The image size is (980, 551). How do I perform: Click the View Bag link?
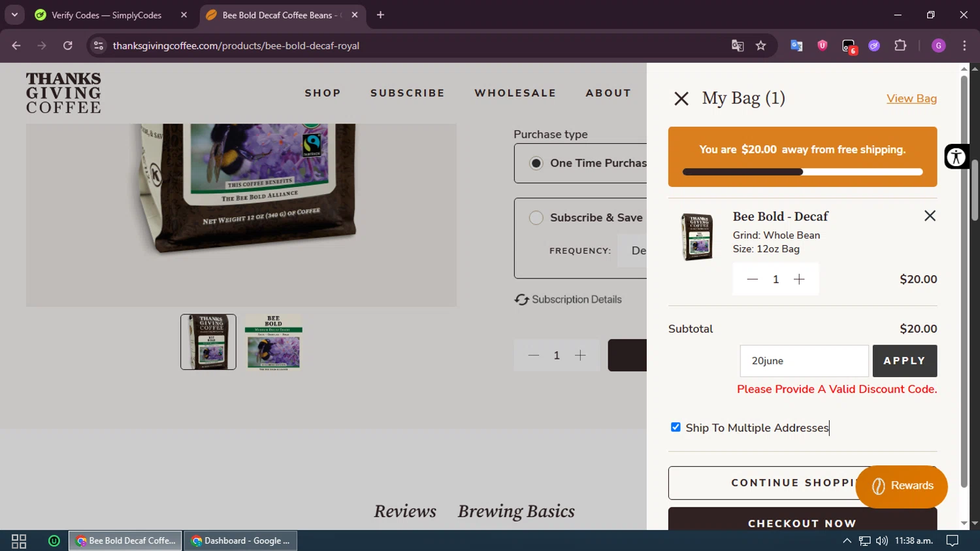click(x=911, y=99)
